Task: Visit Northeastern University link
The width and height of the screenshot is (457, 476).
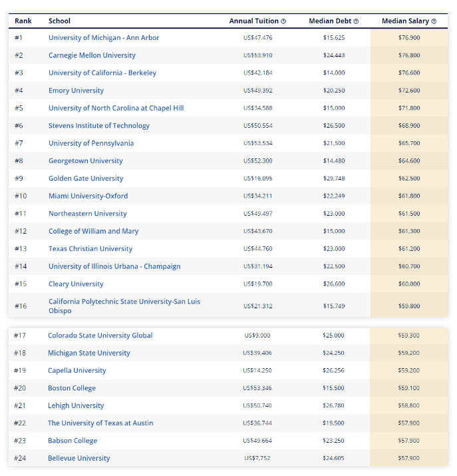Action: coord(88,214)
